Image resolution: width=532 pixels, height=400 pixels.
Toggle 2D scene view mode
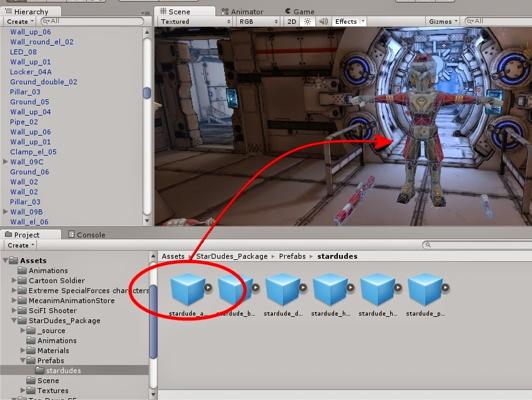pos(291,21)
